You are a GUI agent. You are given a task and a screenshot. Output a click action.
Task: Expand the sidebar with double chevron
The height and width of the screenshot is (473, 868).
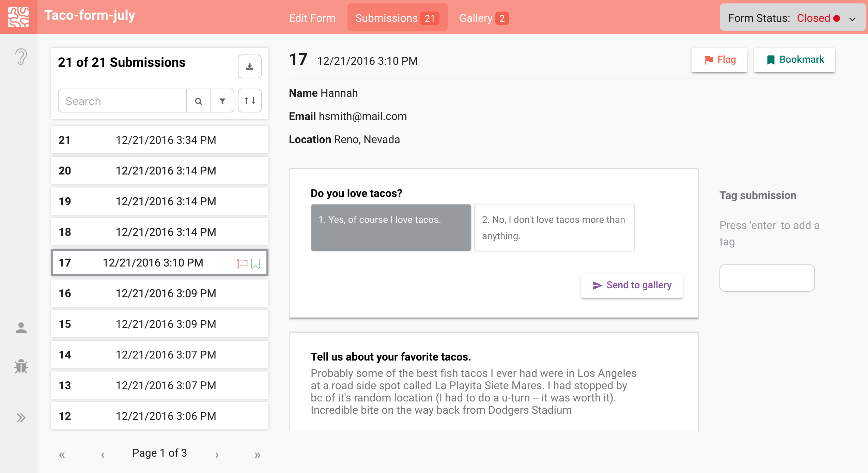[21, 417]
